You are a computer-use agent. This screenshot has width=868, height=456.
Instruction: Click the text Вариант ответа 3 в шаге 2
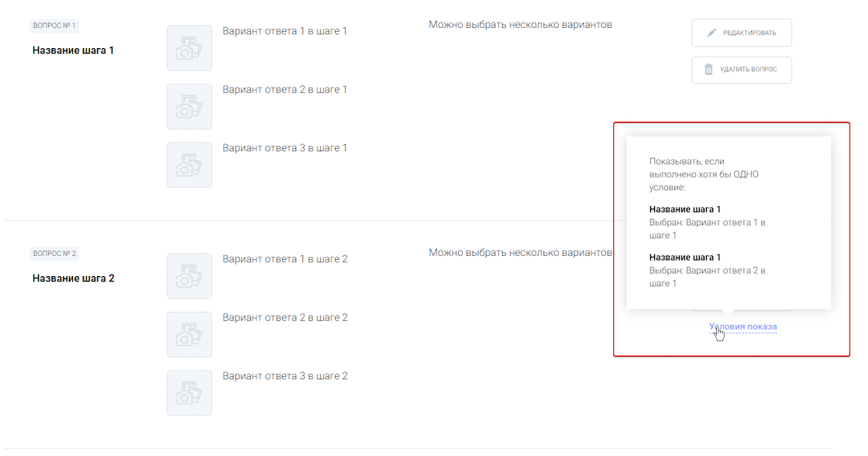click(x=284, y=376)
